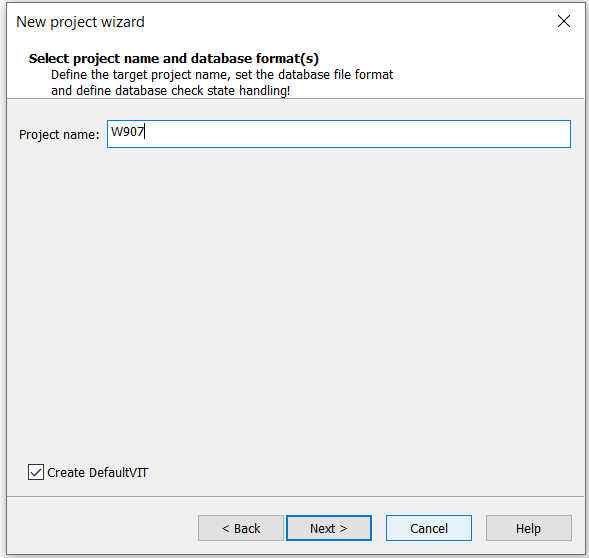Viewport: 589px width, 558px height.
Task: Uncheck the Create DefaultVIT checkbox
Action: point(36,472)
